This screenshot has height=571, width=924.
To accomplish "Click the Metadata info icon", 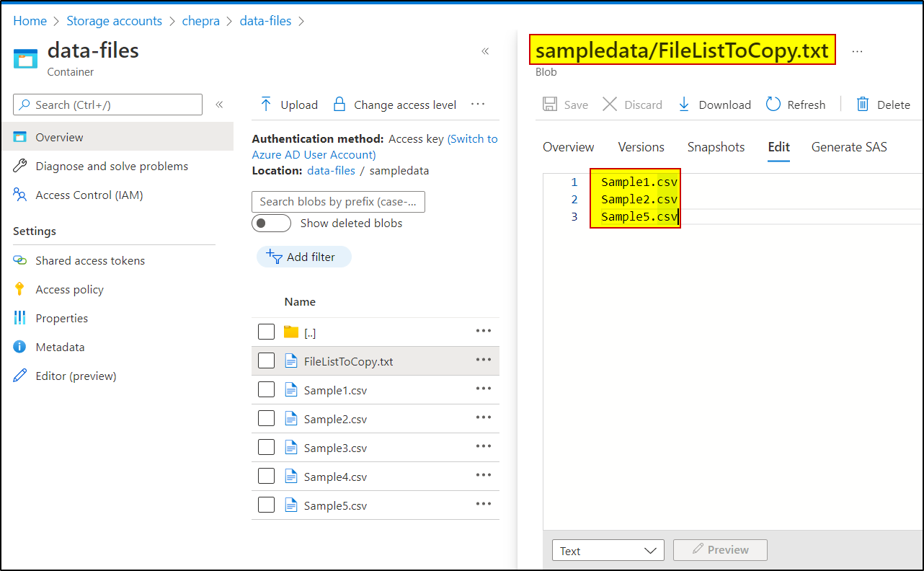I will click(20, 347).
